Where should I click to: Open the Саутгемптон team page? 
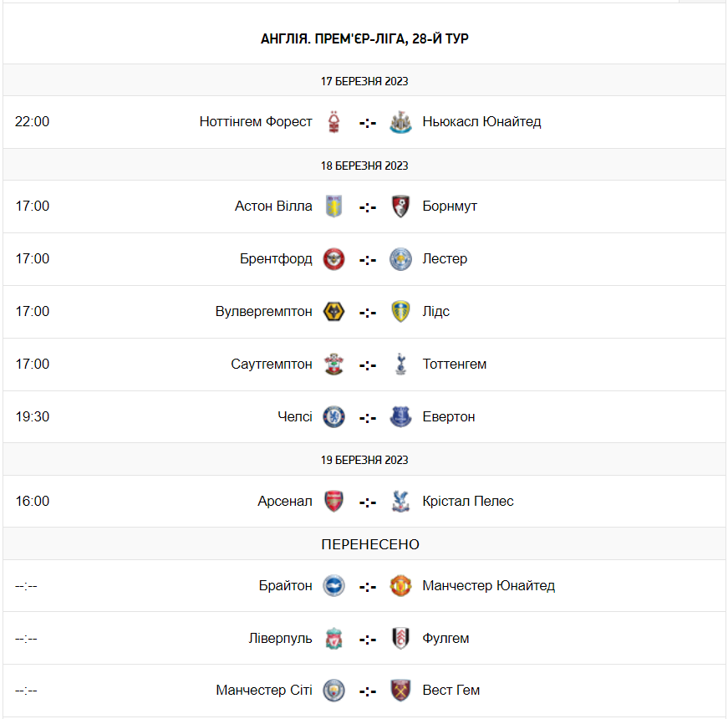point(271,365)
